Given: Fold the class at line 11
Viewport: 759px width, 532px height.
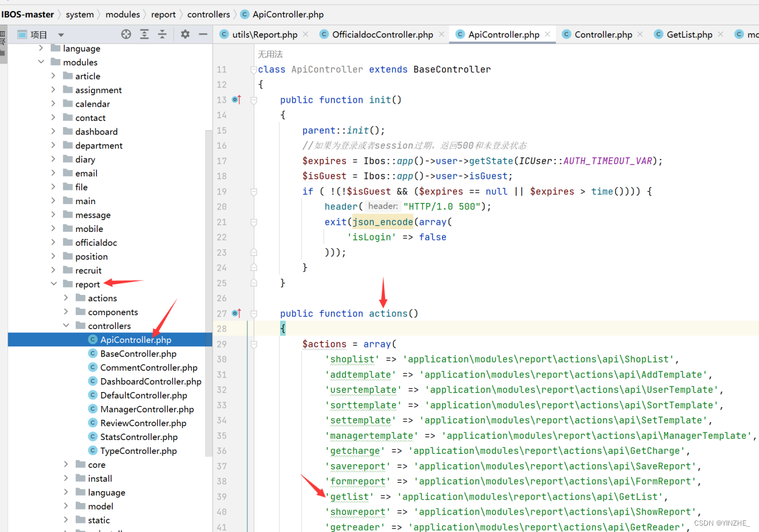Looking at the screenshot, I should point(253,69).
